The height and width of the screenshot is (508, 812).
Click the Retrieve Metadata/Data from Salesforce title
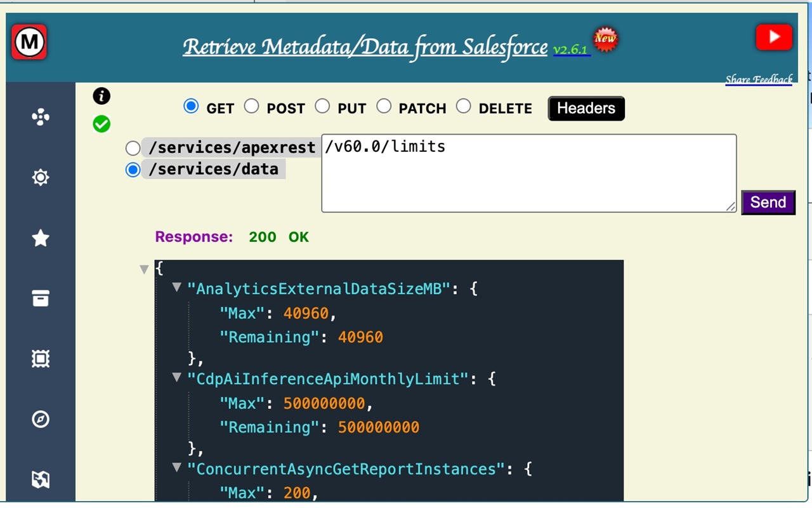pos(365,47)
